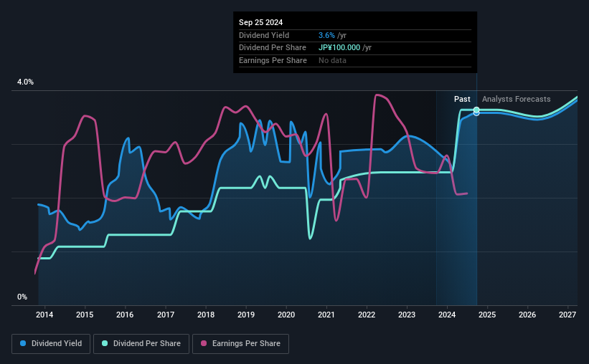Click the 2015 x-axis year label
Screen dimensions: 589x364
pyautogui.click(x=85, y=315)
